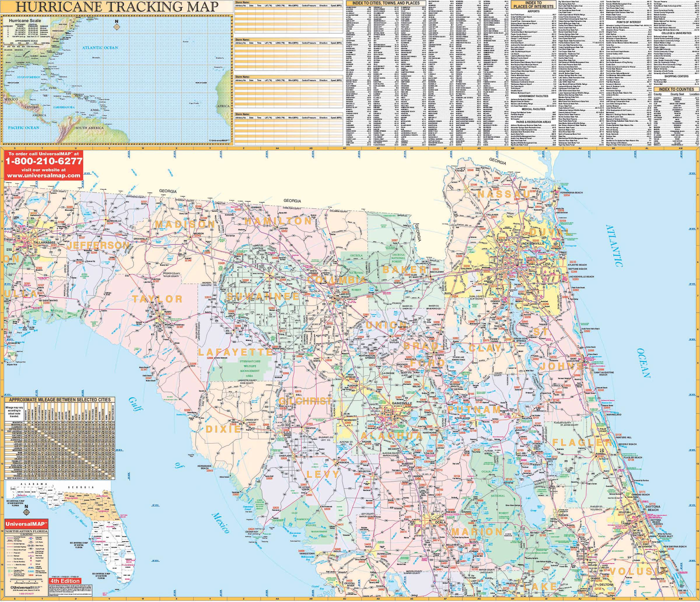The image size is (700, 602).
Task: Click the U.S. Route shield in legend
Action: [x=31, y=542]
